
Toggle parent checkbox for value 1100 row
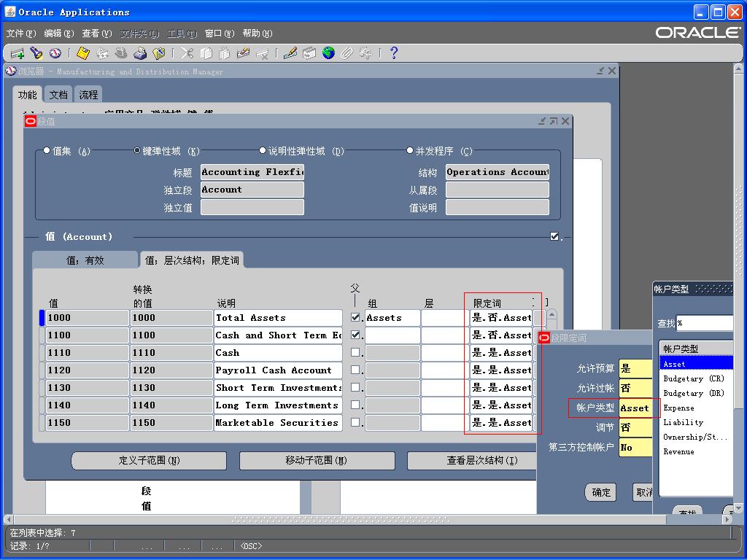pos(355,335)
